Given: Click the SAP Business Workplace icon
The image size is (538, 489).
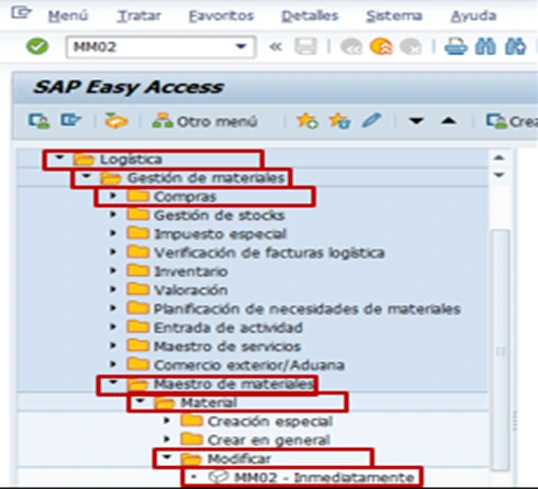Looking at the screenshot, I should click(x=116, y=121).
